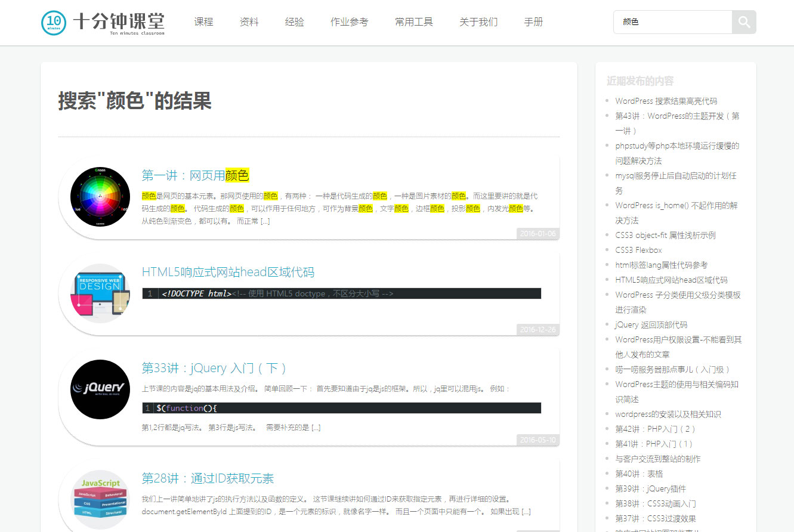This screenshot has width=794, height=532.
Task: Open the 作业参考 menu item
Action: tap(350, 22)
